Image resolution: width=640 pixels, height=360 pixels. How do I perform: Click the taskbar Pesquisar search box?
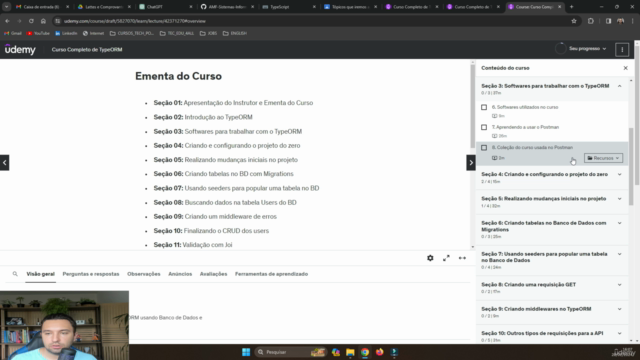click(x=290, y=352)
